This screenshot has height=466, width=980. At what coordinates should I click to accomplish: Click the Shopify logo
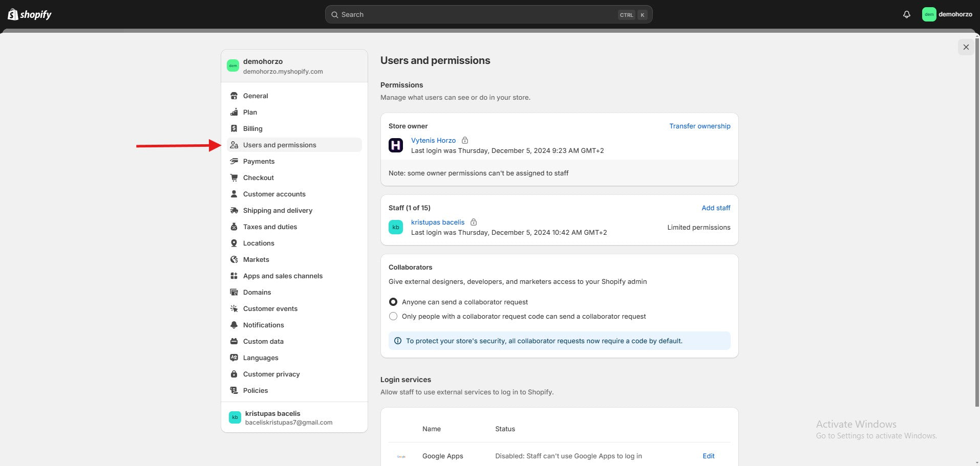pyautogui.click(x=30, y=14)
